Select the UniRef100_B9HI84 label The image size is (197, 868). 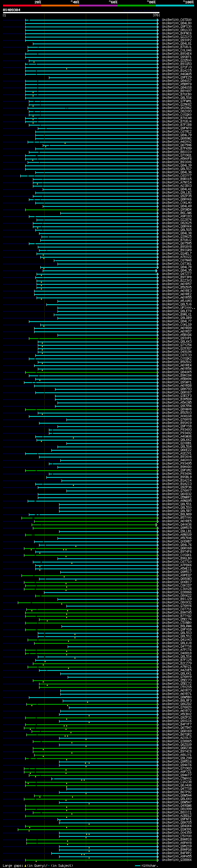tap(176, 375)
